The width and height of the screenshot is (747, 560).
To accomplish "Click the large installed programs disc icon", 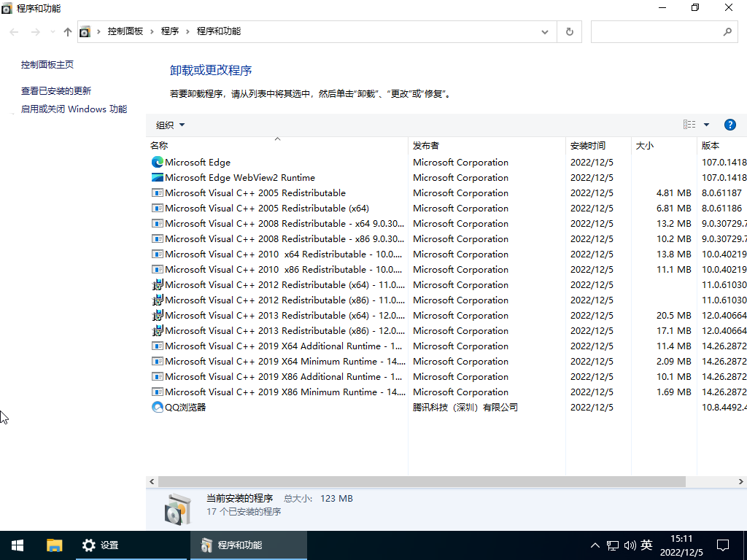I will coord(178,508).
